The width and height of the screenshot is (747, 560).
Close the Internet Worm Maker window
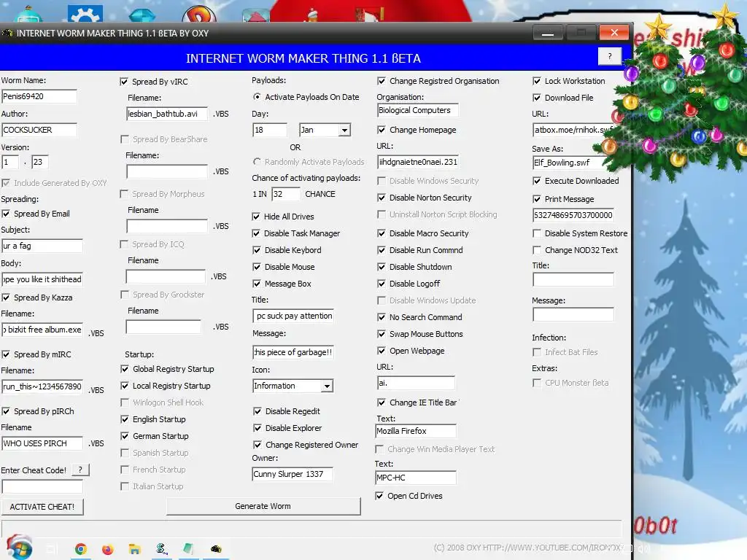pyautogui.click(x=614, y=33)
